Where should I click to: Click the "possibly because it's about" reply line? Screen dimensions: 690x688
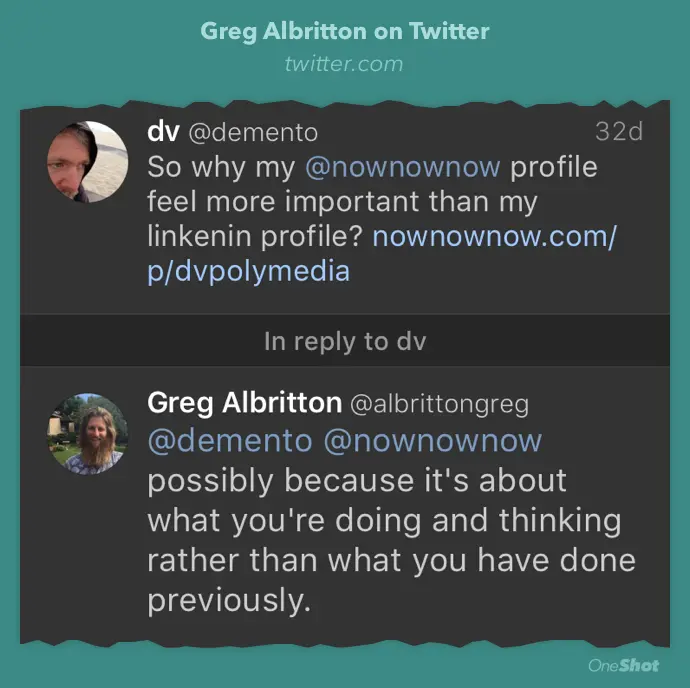357,481
